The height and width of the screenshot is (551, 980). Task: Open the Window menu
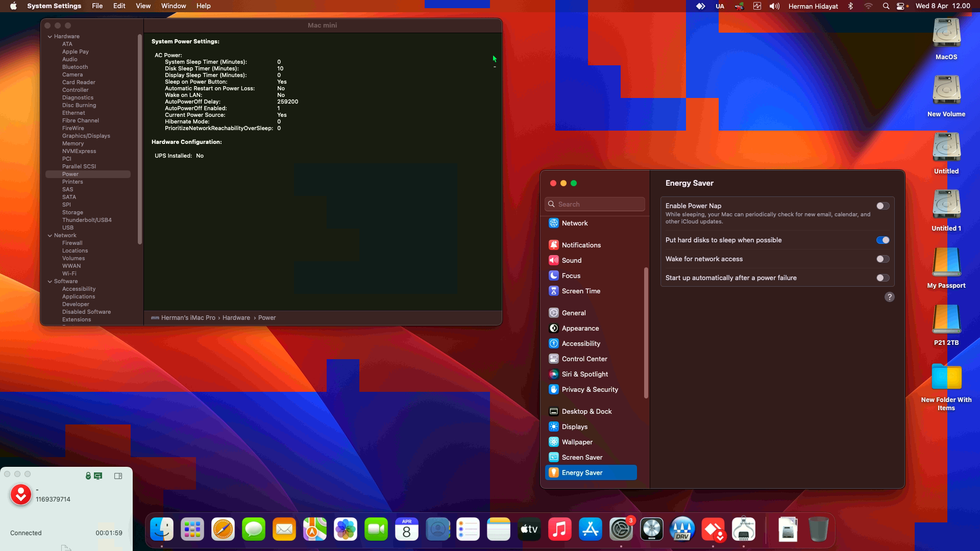tap(174, 6)
